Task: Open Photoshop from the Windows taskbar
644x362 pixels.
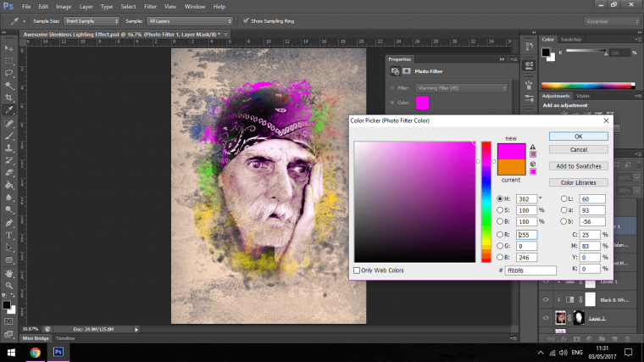Action: click(58, 352)
